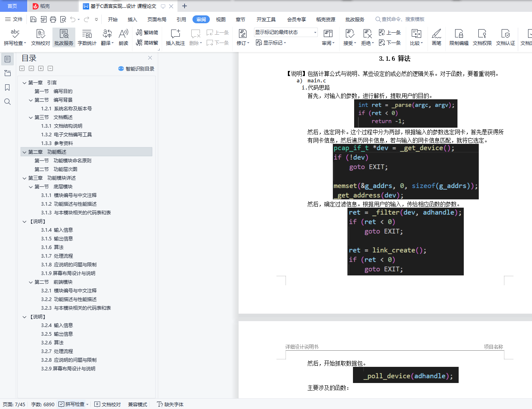Image resolution: width=532 pixels, height=409 pixels.
Task: Click the 字数: 6890 status bar entry
Action: pos(43,404)
